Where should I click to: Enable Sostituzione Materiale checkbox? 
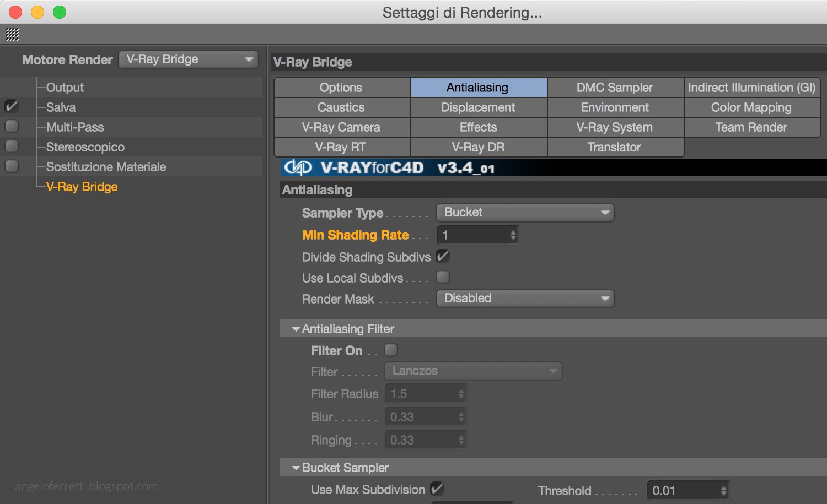coord(12,166)
